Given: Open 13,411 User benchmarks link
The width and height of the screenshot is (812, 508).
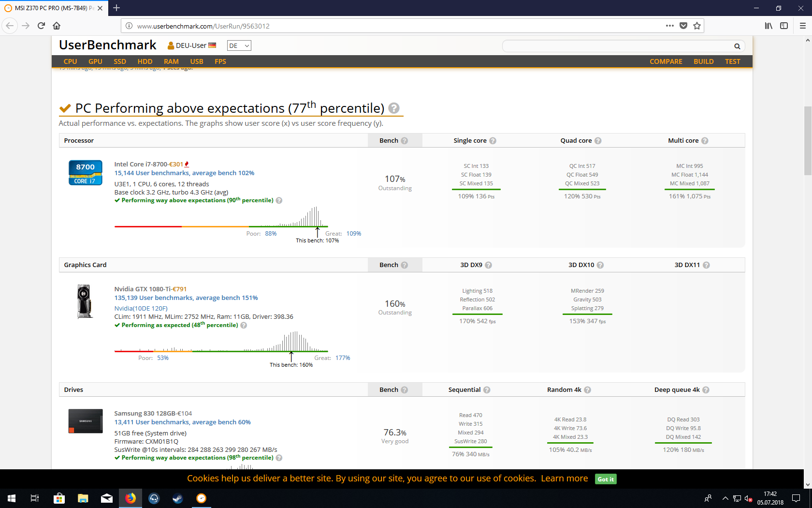Looking at the screenshot, I should coord(182,422).
